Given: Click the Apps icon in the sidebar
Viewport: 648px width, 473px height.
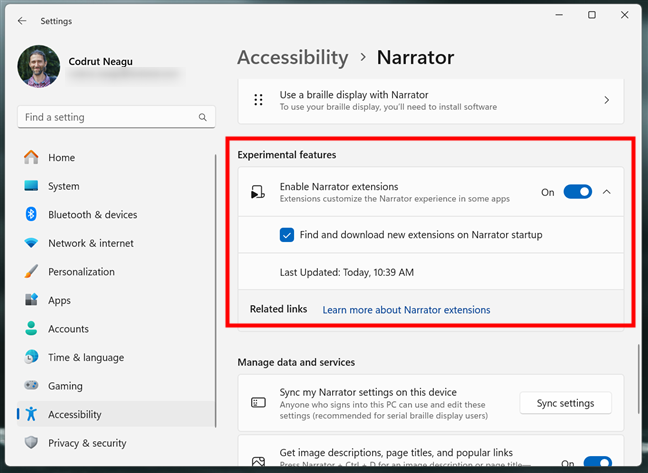Looking at the screenshot, I should (x=31, y=300).
